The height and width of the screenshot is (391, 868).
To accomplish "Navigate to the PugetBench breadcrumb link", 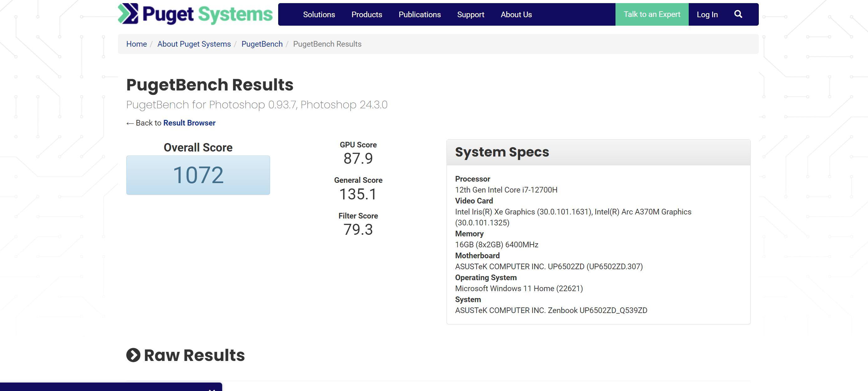I will 262,44.
